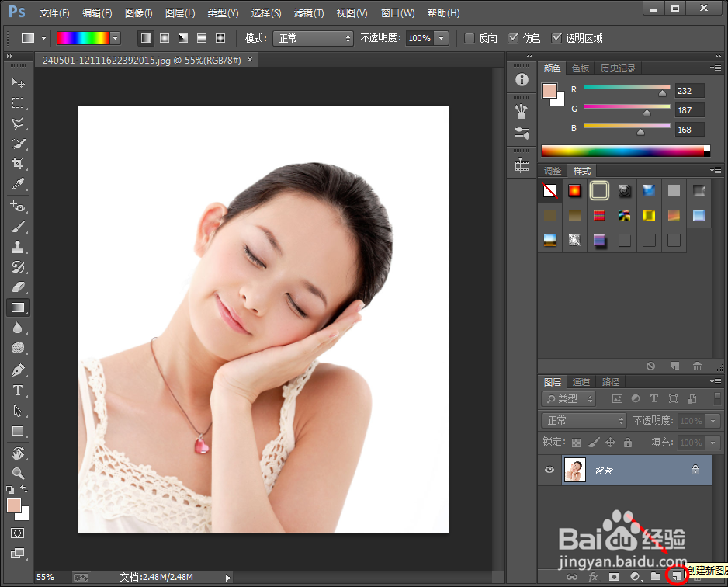Image resolution: width=728 pixels, height=587 pixels.
Task: Select the Move tool
Action: click(17, 82)
